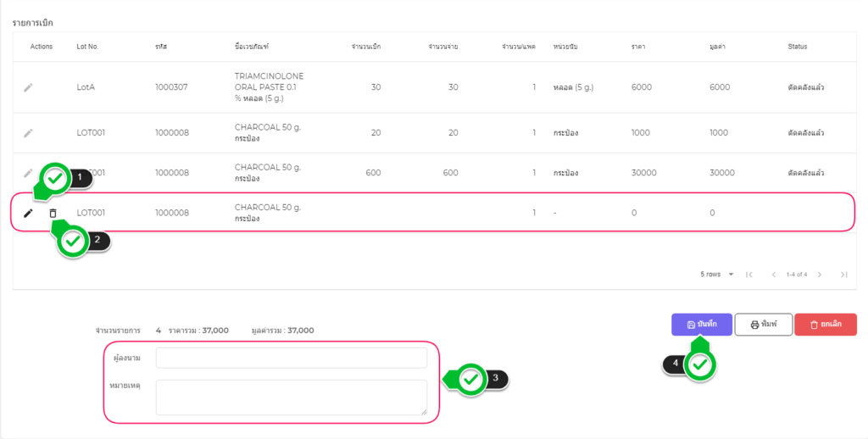Click the edit pencil in the highlighted row

[x=29, y=213]
